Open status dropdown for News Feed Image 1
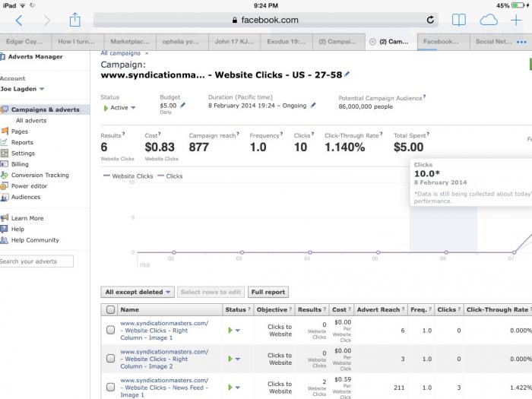This screenshot has height=399, width=532. point(234,387)
